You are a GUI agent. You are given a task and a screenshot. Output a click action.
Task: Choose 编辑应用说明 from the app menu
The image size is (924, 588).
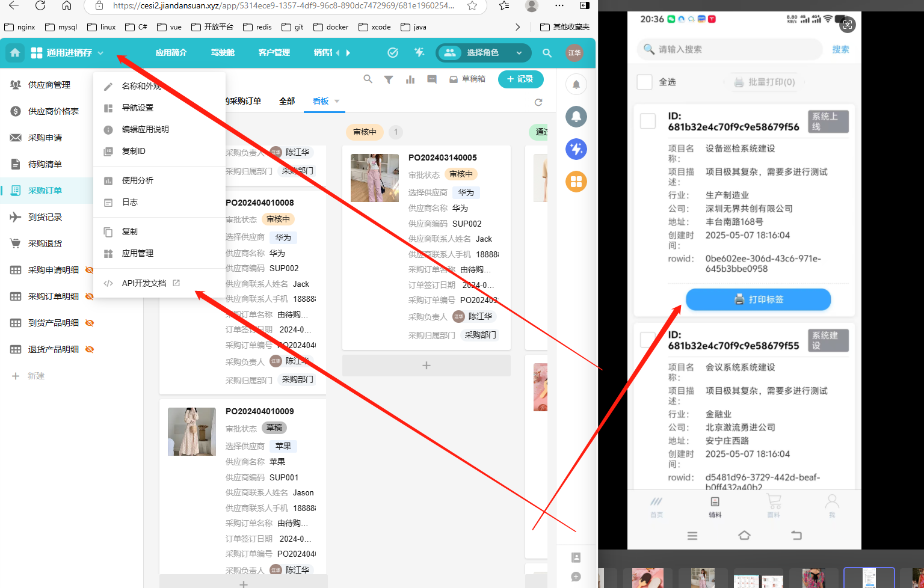159,129
